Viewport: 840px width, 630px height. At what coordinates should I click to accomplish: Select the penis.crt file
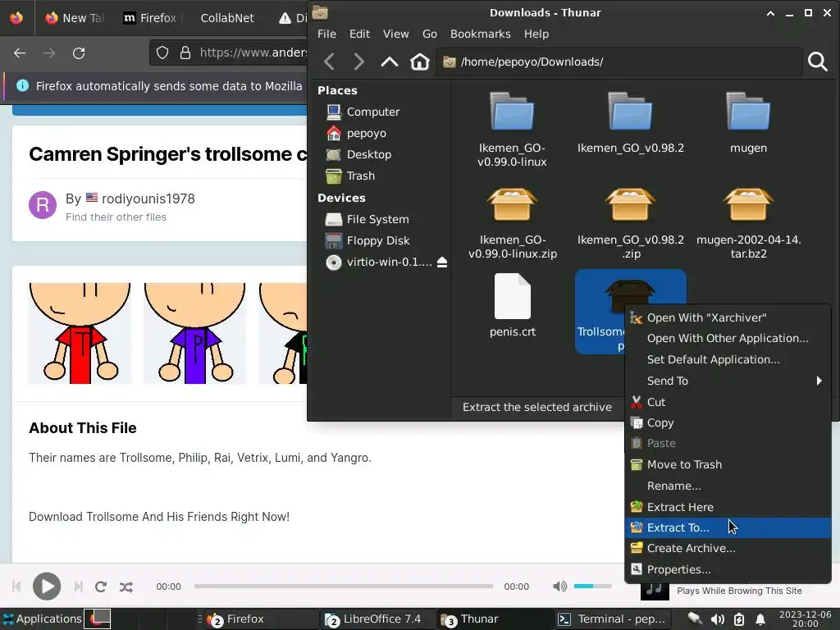(512, 305)
